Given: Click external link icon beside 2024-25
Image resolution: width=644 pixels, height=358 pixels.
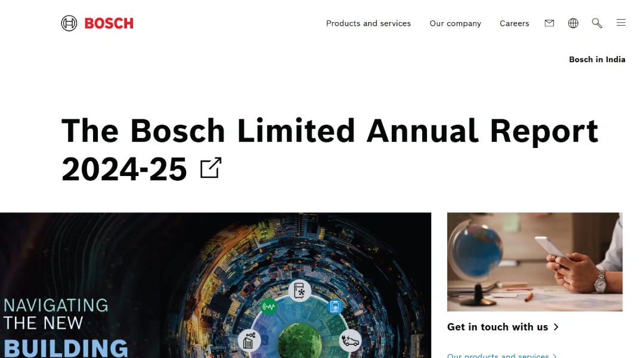Looking at the screenshot, I should [210, 168].
